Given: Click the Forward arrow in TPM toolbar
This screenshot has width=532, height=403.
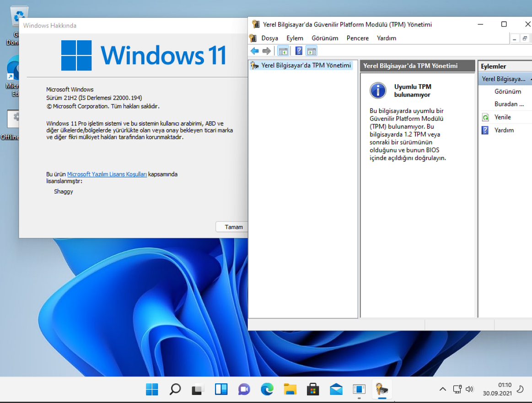Looking at the screenshot, I should click(267, 51).
